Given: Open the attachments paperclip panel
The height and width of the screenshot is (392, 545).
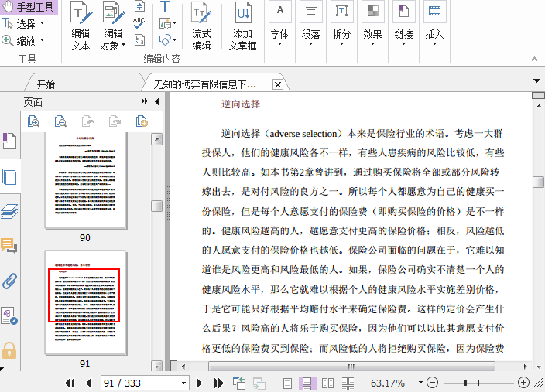Looking at the screenshot, I should (9, 280).
